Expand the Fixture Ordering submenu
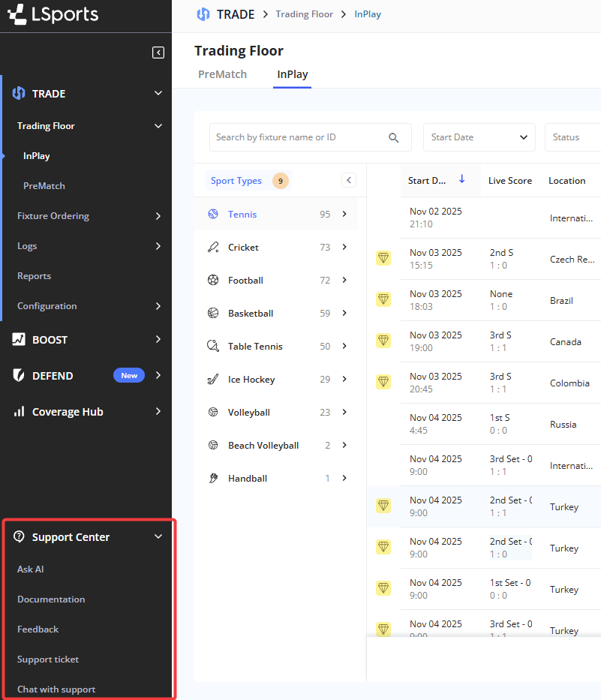This screenshot has height=700, width=601. coord(158,216)
